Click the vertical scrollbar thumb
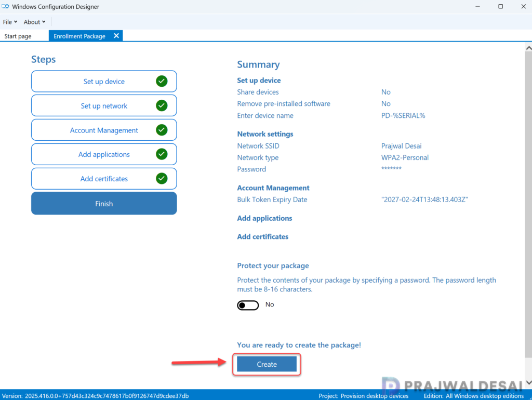 coord(528,205)
